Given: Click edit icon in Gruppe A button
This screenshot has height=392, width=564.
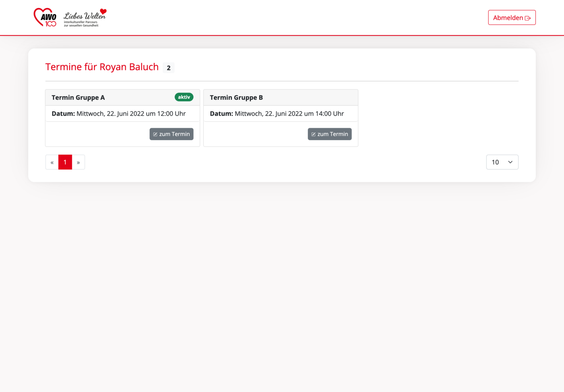Looking at the screenshot, I should click(155, 135).
